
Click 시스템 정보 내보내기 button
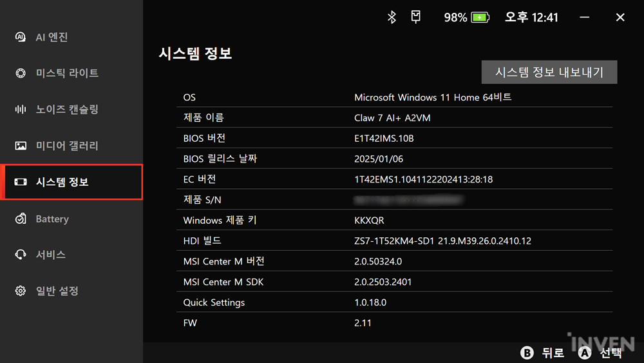549,72
